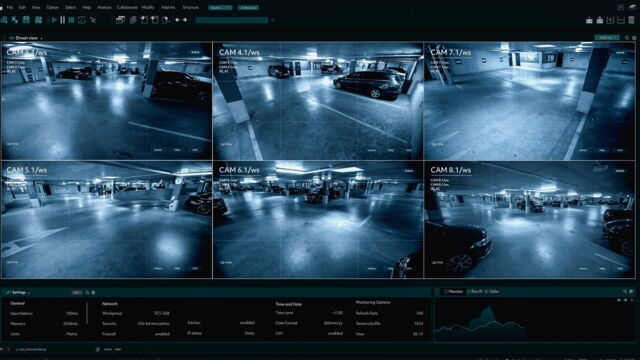
Task: Click the trash delete icon top right
Action: (x=631, y=20)
